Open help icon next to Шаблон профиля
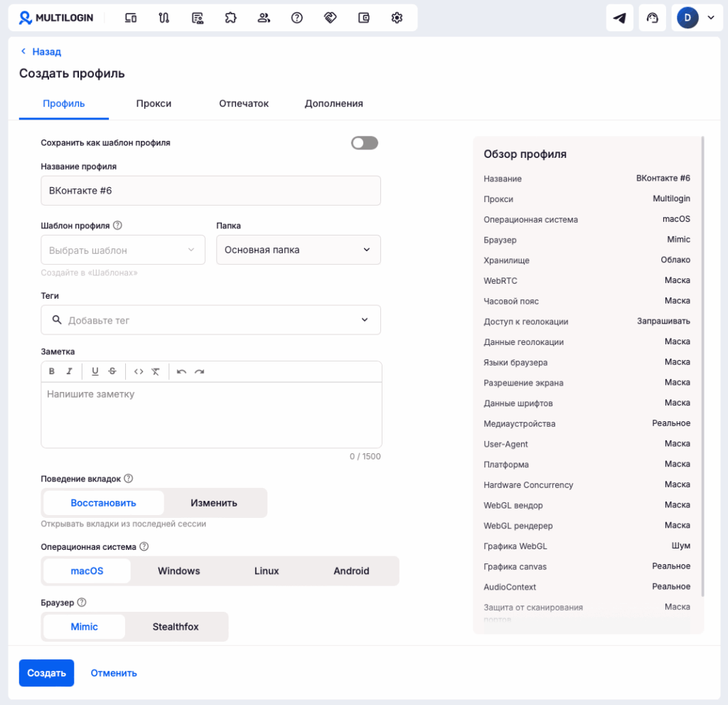This screenshot has width=728, height=705. click(x=118, y=226)
